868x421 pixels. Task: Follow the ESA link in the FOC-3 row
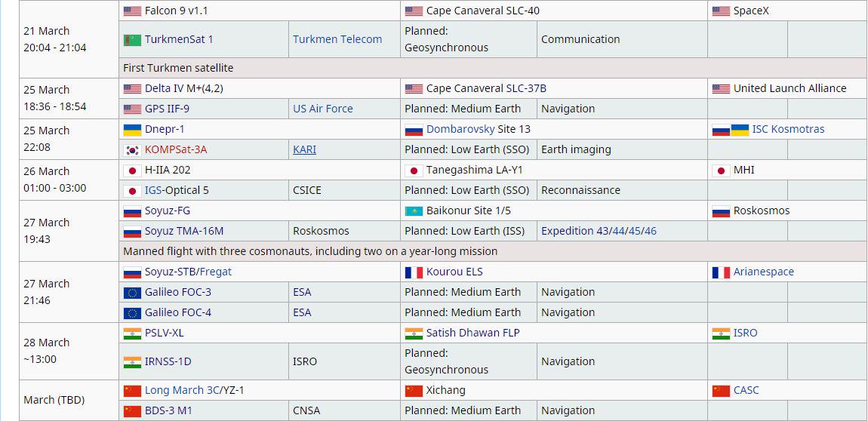(x=302, y=292)
